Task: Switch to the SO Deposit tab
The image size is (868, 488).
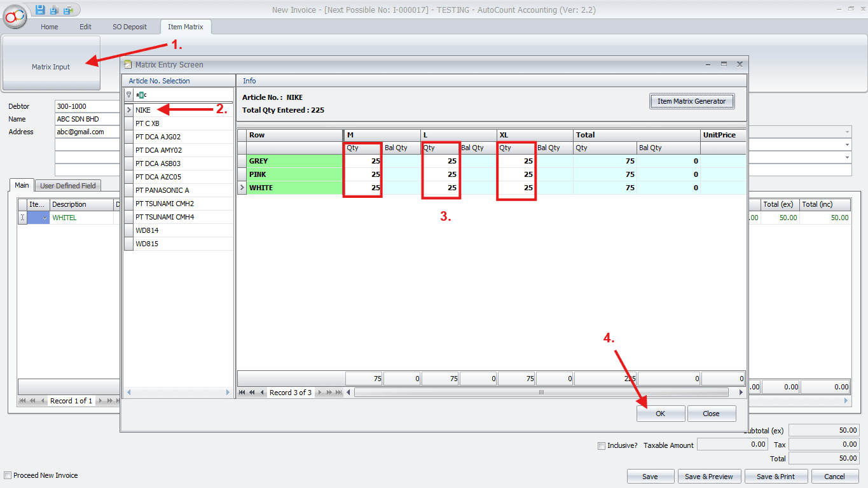Action: 130,27
